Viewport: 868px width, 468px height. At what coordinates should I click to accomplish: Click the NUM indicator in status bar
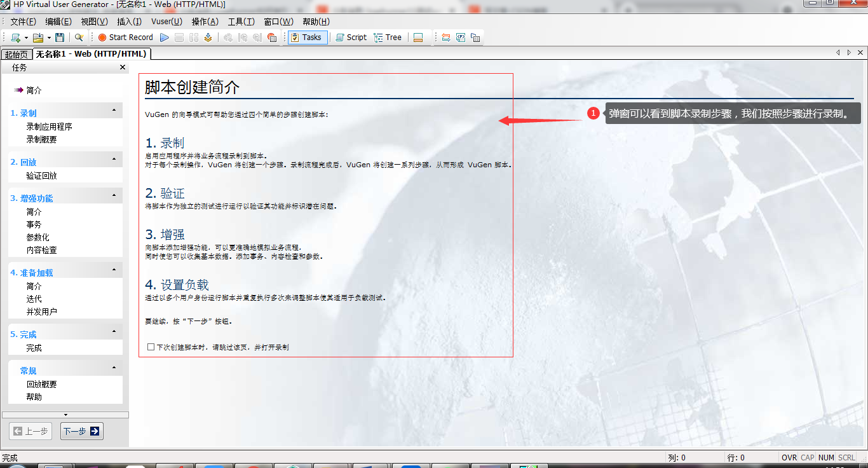[826, 458]
